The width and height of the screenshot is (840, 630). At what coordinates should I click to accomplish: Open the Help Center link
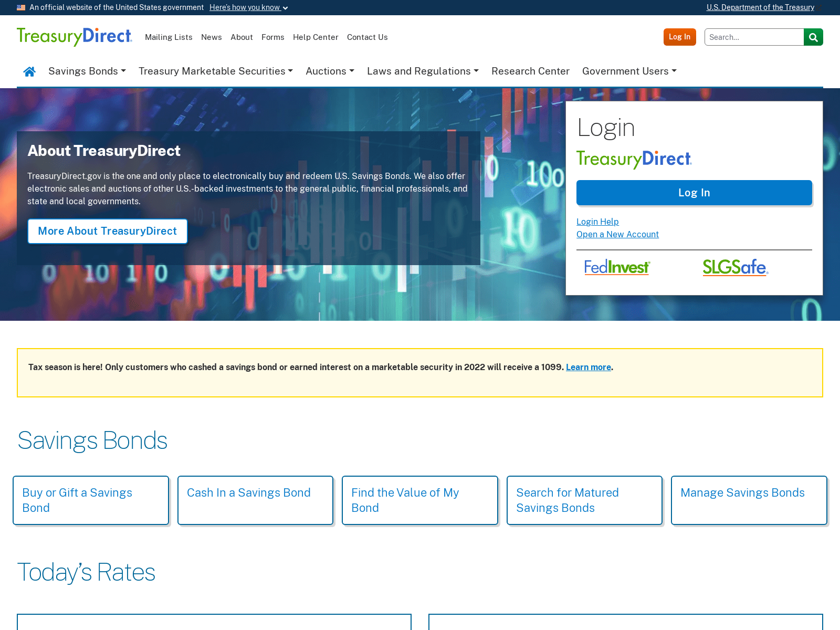click(x=316, y=37)
